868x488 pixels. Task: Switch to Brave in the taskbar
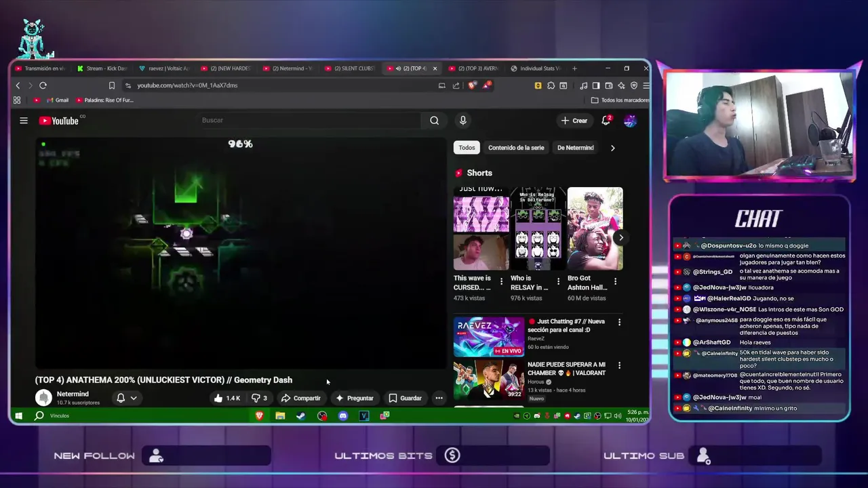click(x=259, y=415)
